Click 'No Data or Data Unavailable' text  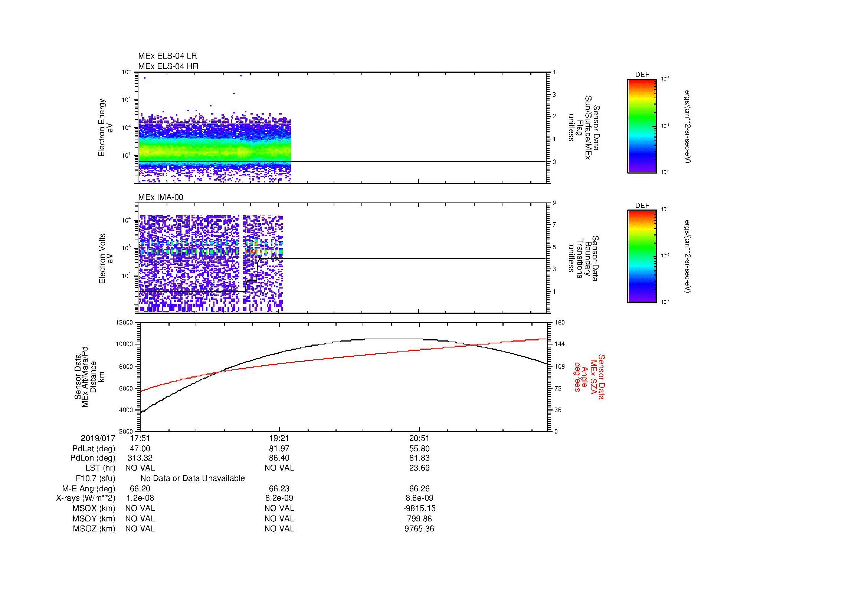pos(193,478)
